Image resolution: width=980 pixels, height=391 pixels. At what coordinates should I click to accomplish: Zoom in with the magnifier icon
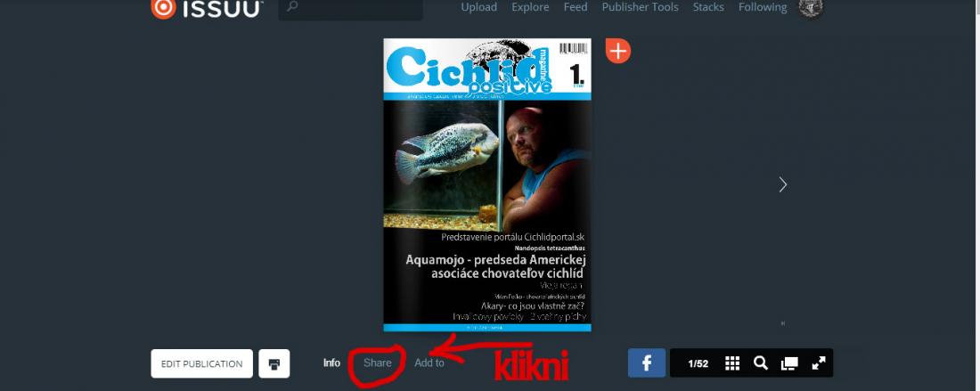(761, 363)
